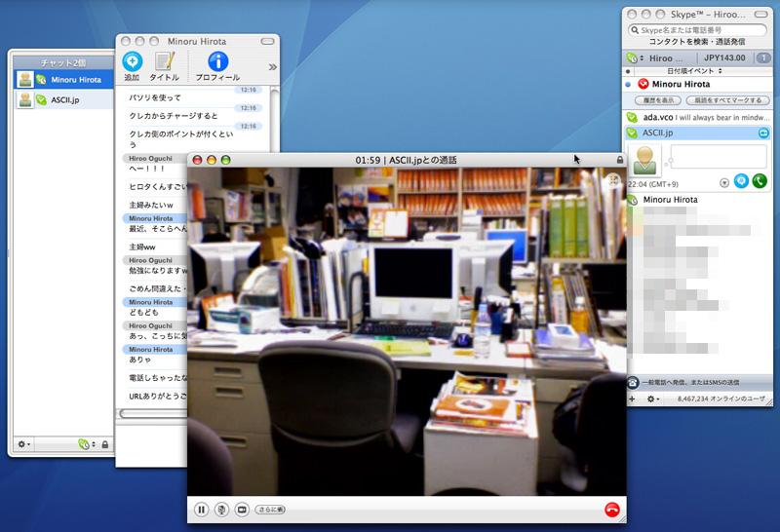Click ASCII.jp contact avatar picture
This screenshot has height=532, width=780.
644,160
